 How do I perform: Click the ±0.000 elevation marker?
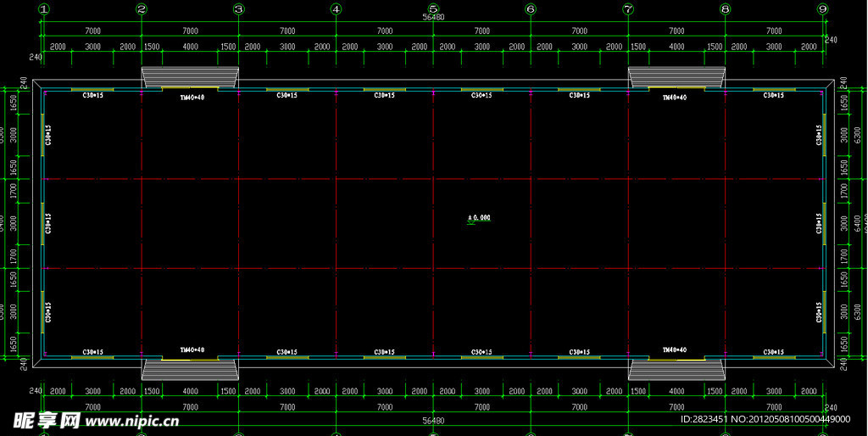pyautogui.click(x=479, y=218)
